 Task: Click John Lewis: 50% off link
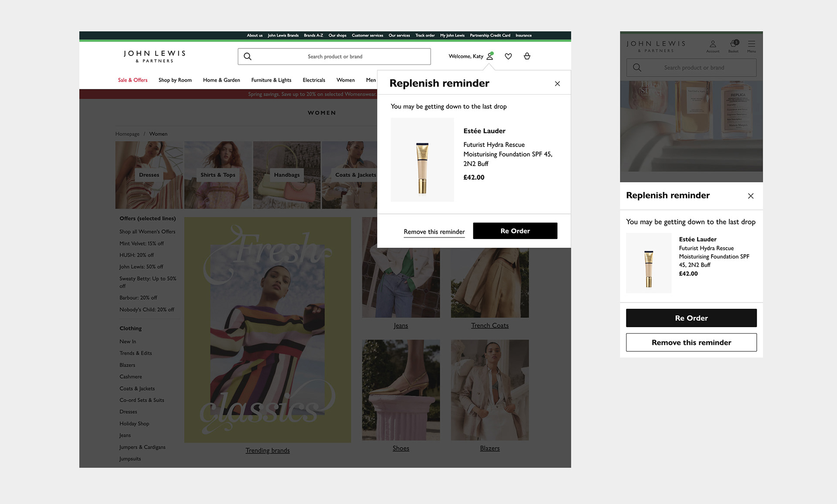point(141,267)
